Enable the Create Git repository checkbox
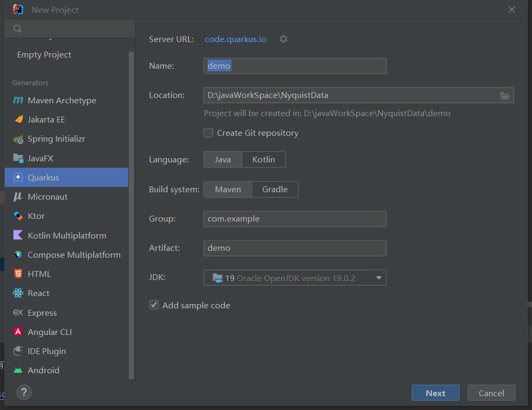This screenshot has width=532, height=410. coord(209,133)
